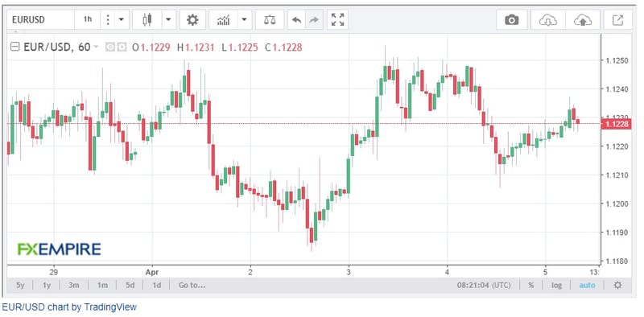Select the 5d time range
Image resolution: width=644 pixels, height=317 pixels.
pos(130,285)
